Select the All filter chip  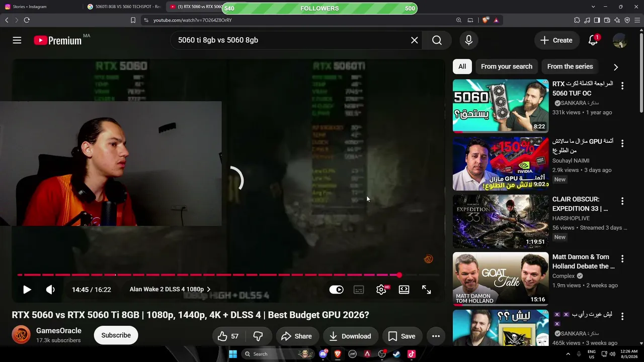(x=462, y=66)
